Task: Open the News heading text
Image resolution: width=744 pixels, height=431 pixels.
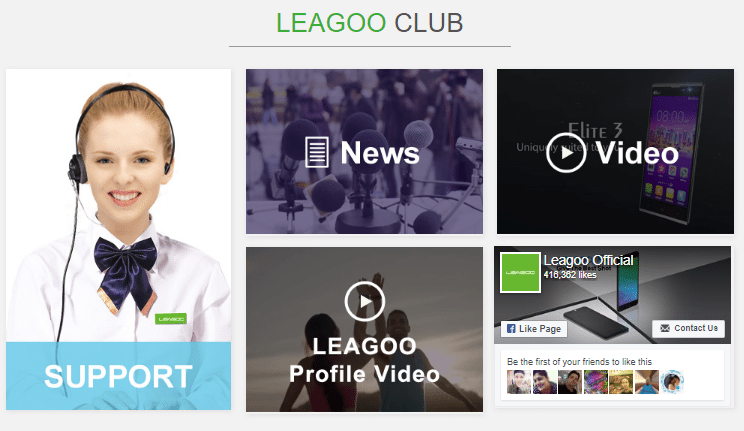Action: pyautogui.click(x=380, y=153)
